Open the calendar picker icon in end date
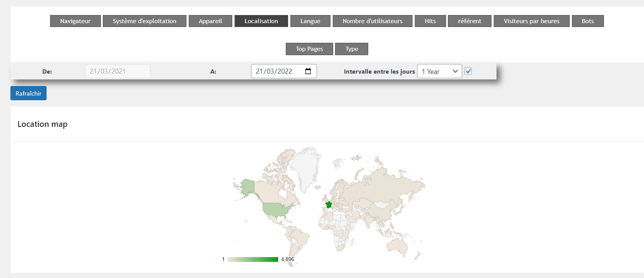 (x=308, y=71)
